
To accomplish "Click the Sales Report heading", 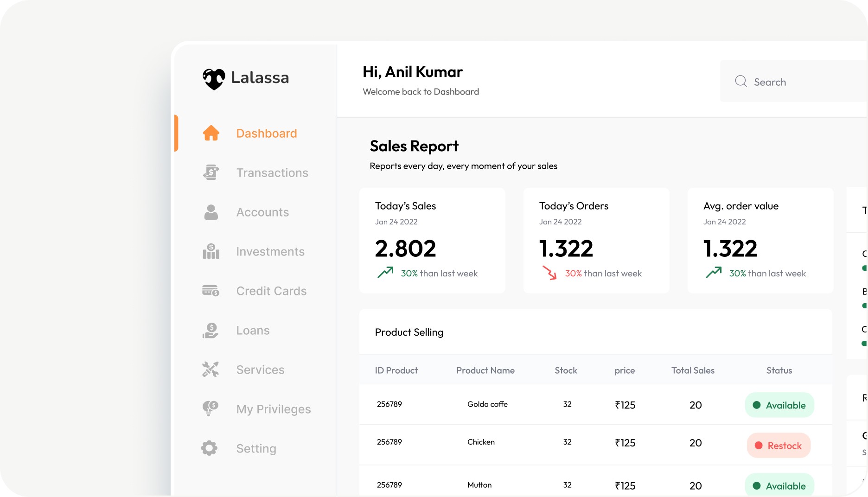I will 414,147.
